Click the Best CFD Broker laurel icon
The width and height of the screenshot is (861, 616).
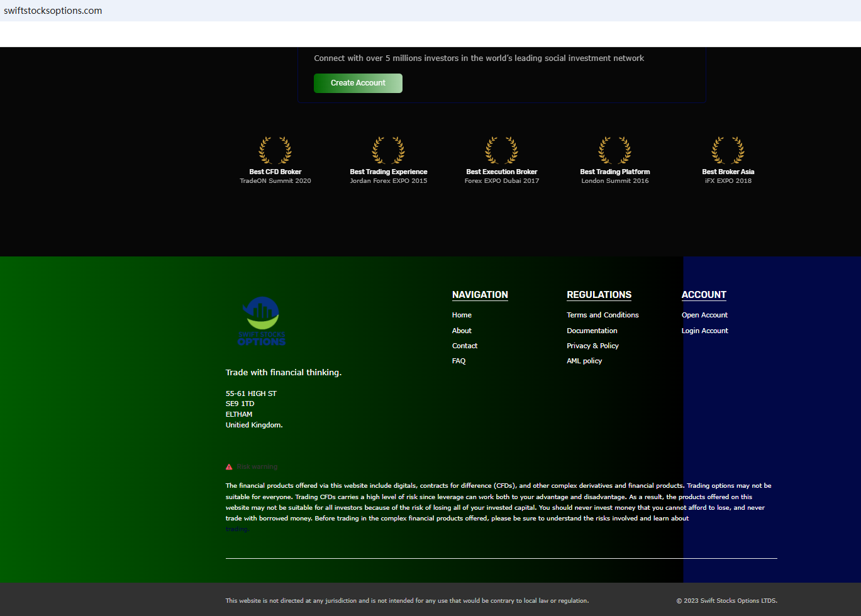pyautogui.click(x=275, y=151)
